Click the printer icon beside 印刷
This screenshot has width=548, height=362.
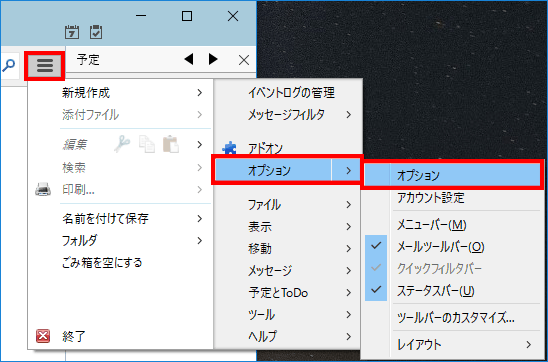click(43, 190)
